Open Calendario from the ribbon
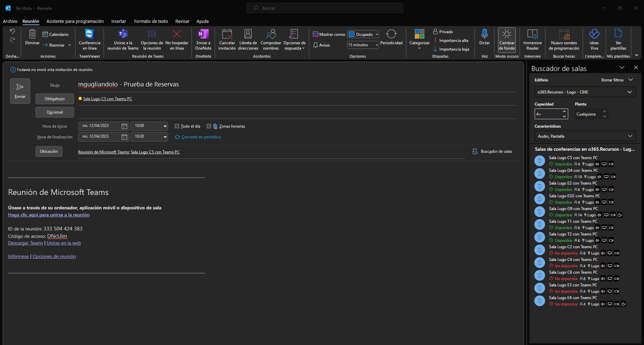This screenshot has width=644, height=345. tap(55, 34)
